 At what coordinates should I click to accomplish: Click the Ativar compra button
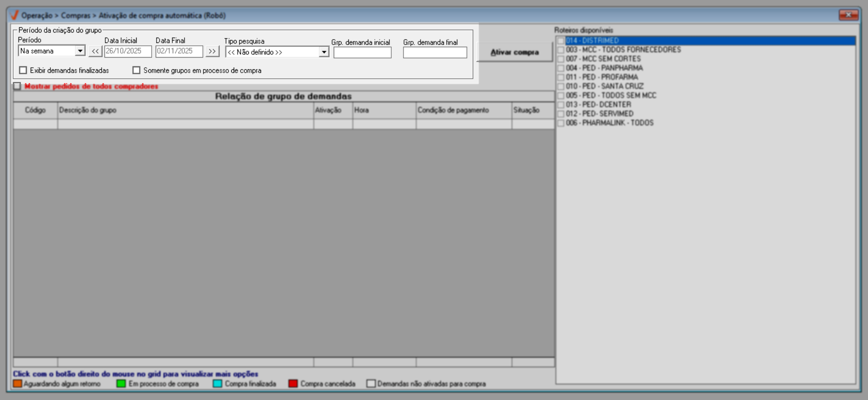click(515, 52)
